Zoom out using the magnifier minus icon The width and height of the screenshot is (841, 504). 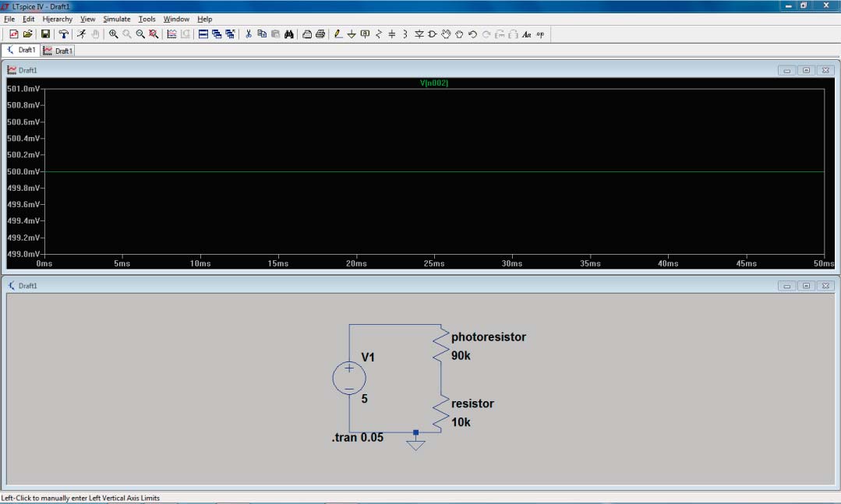[140, 34]
